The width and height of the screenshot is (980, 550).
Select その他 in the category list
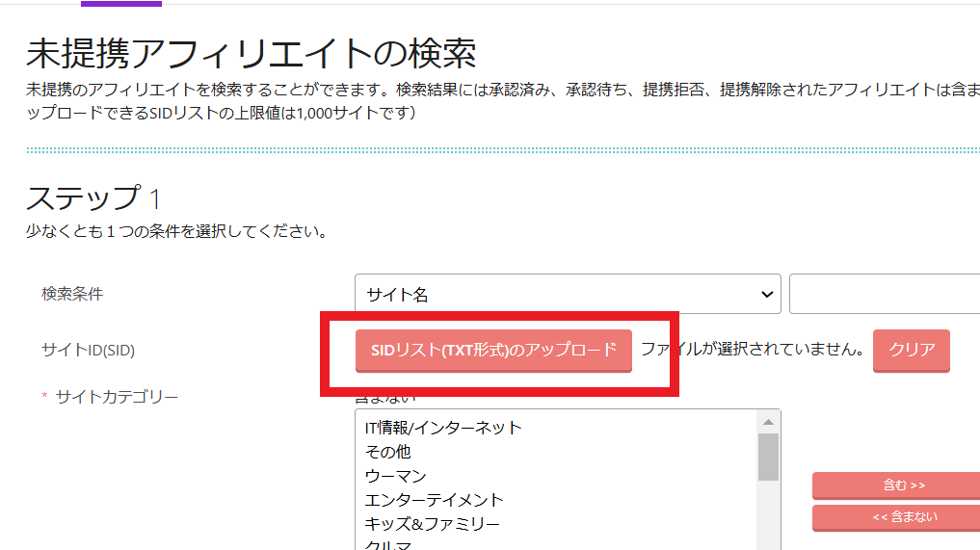[x=388, y=452]
